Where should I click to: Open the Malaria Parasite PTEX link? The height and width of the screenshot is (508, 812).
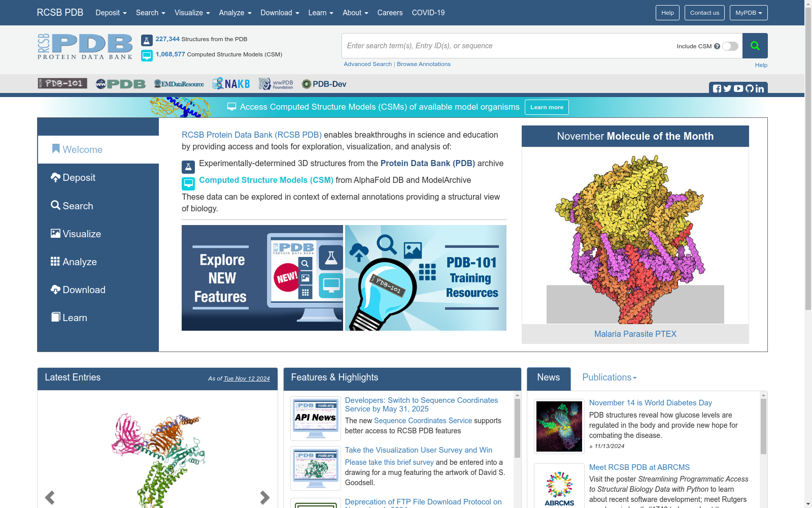(x=635, y=334)
